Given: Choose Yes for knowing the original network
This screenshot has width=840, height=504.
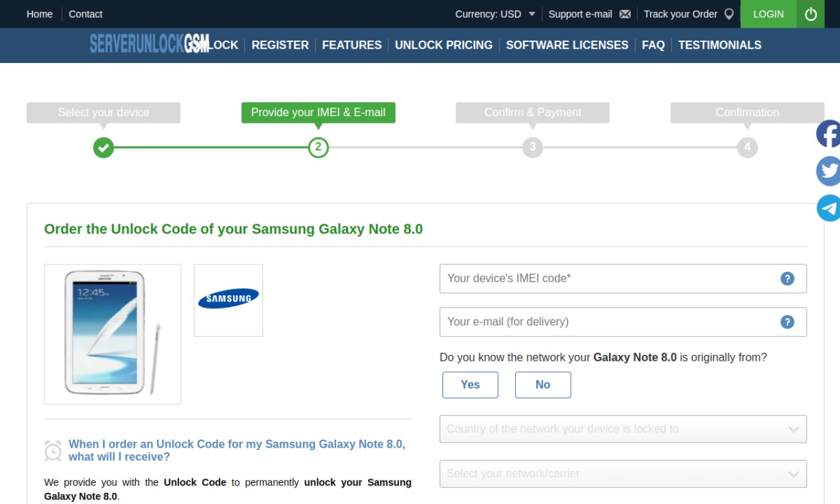Looking at the screenshot, I should [x=470, y=385].
